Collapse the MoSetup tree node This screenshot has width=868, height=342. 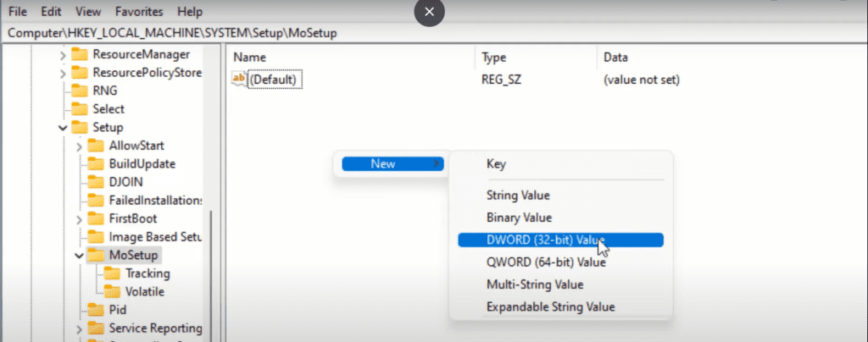[x=79, y=255]
